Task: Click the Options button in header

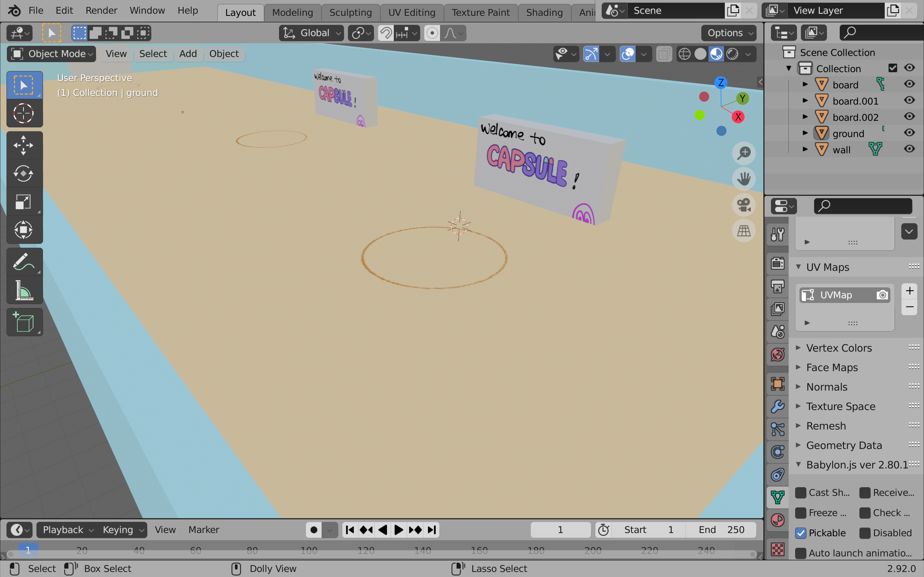Action: pyautogui.click(x=728, y=33)
